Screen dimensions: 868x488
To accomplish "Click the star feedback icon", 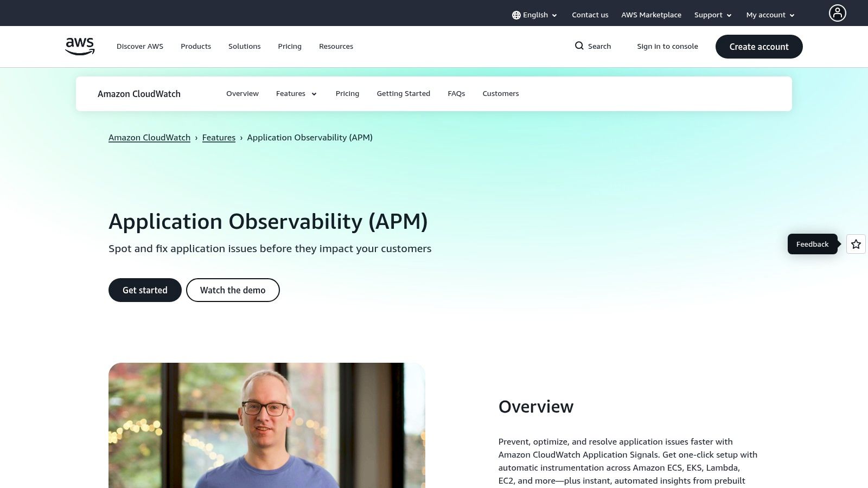I will (856, 244).
